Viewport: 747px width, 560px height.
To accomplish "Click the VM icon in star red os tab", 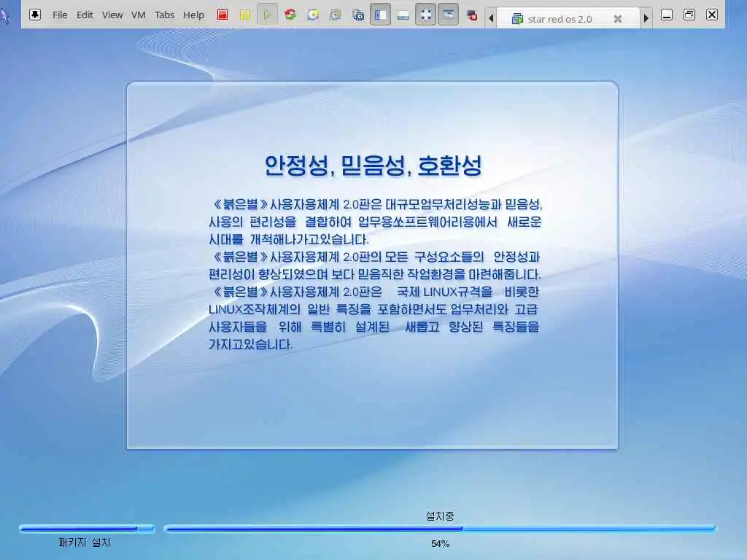I will point(517,18).
